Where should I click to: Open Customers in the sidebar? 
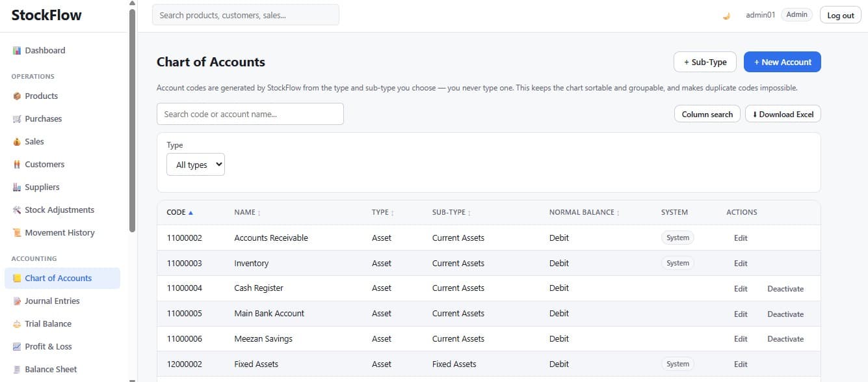point(62,165)
